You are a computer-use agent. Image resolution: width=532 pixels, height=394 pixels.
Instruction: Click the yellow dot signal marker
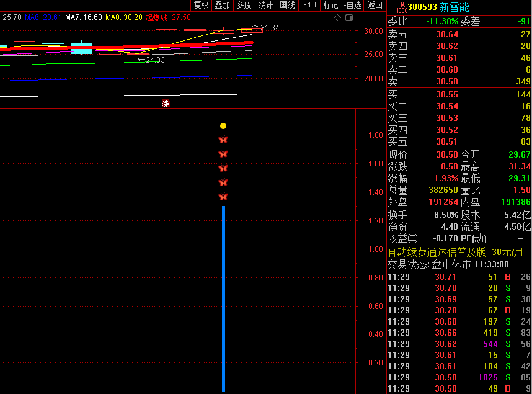pos(223,126)
